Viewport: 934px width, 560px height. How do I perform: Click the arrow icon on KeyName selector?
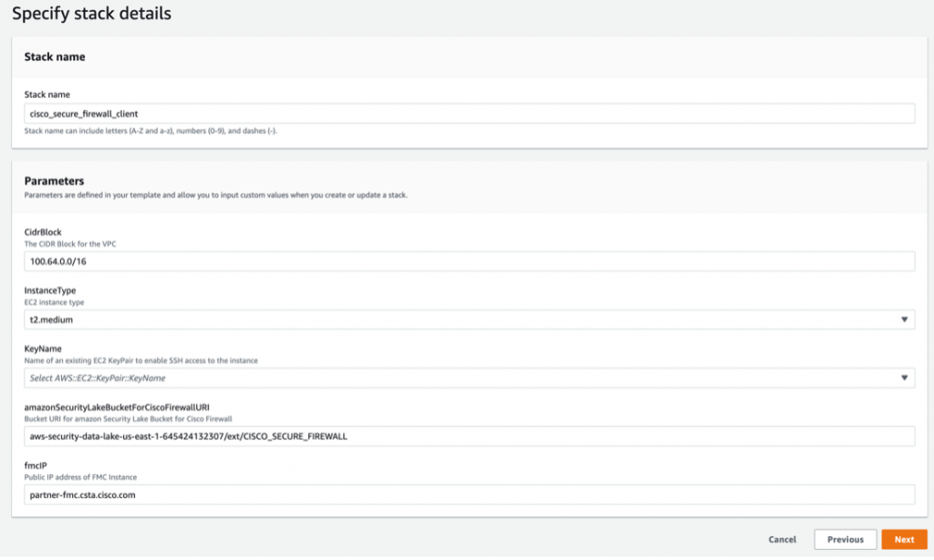[x=905, y=378]
